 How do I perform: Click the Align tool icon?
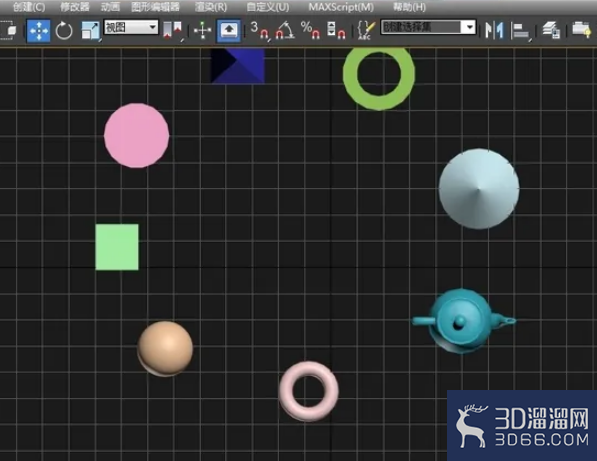click(x=520, y=31)
